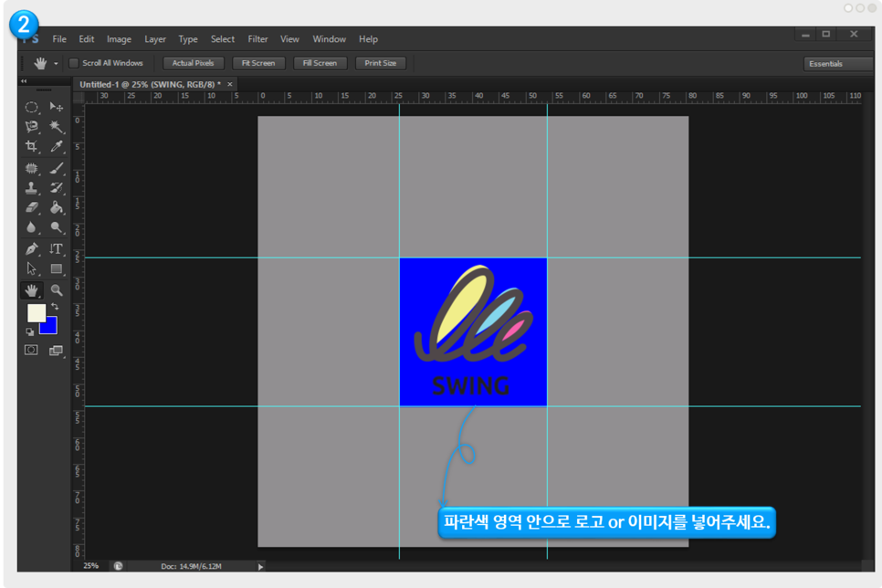
Task: Open the Filter menu
Action: point(258,39)
